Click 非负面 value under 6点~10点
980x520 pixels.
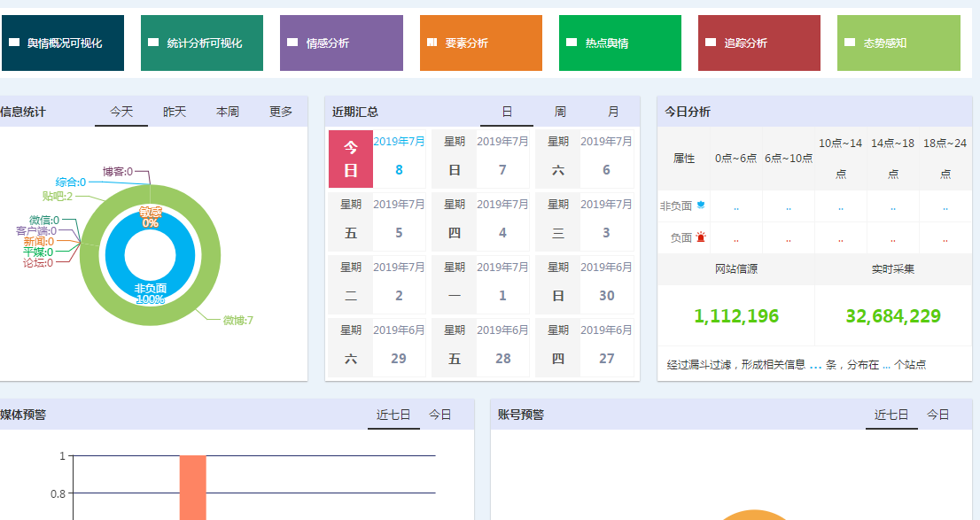click(x=789, y=207)
